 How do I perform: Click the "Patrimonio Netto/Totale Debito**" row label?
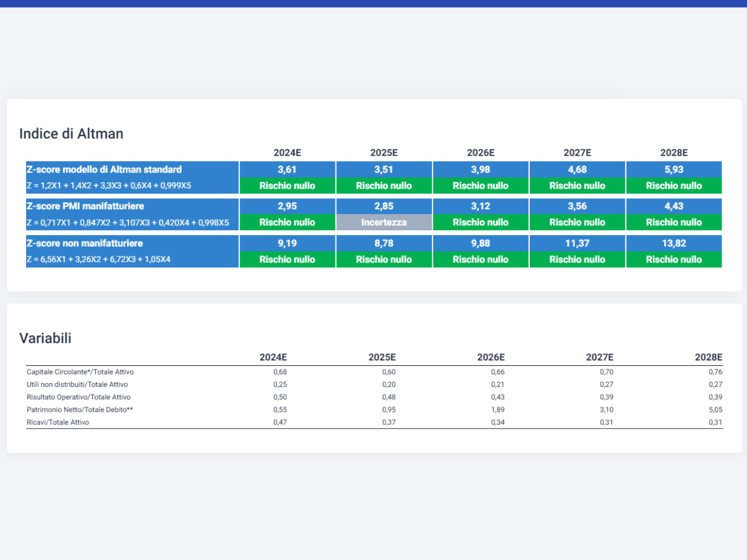pos(80,409)
